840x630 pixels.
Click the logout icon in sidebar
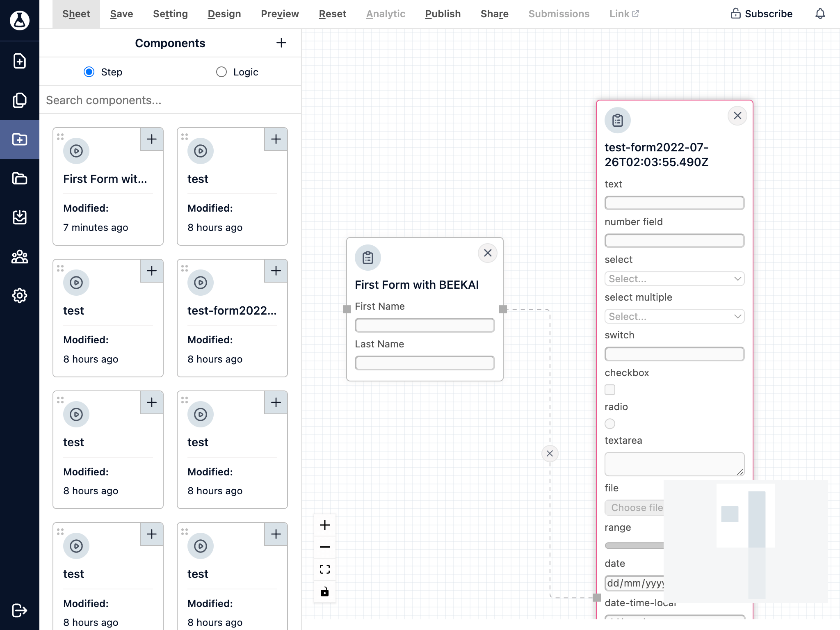[20, 610]
